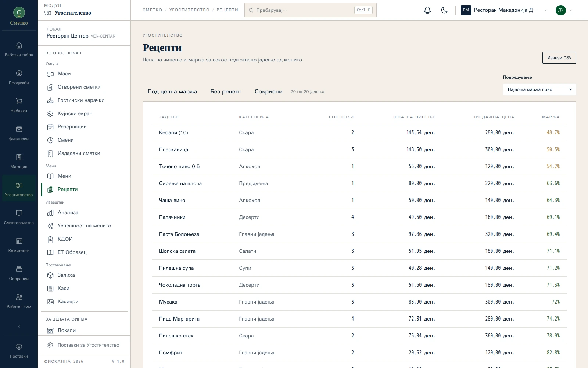Open the Набавки cart icon
Screen dimensions: 588x368
pos(19,101)
